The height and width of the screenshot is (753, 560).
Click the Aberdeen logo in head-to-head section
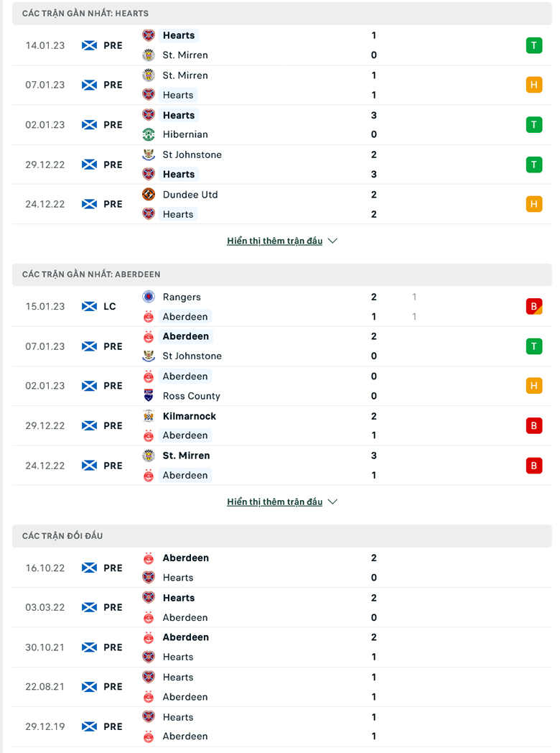149,558
